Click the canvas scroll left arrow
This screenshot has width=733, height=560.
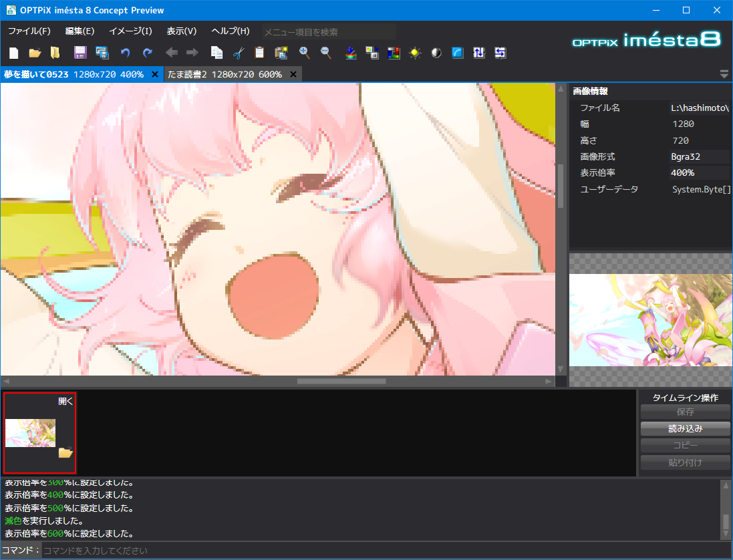coord(6,381)
